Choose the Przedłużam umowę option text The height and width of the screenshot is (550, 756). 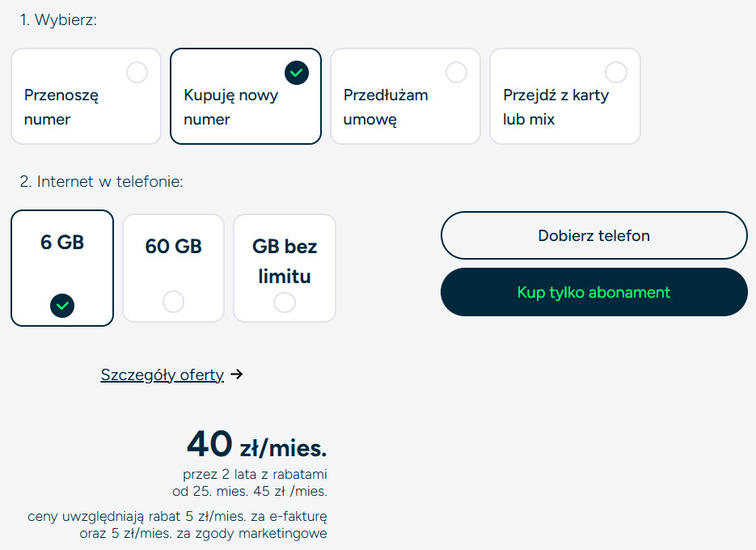[386, 107]
